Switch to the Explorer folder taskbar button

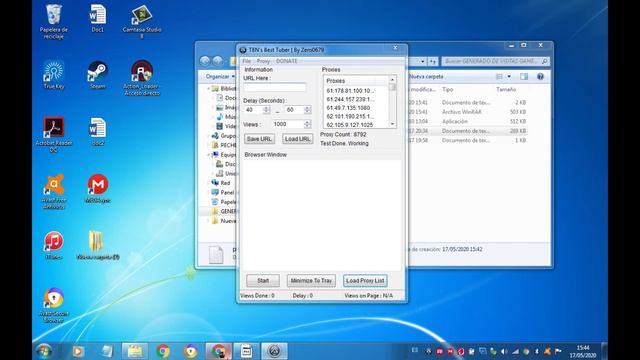[135, 351]
